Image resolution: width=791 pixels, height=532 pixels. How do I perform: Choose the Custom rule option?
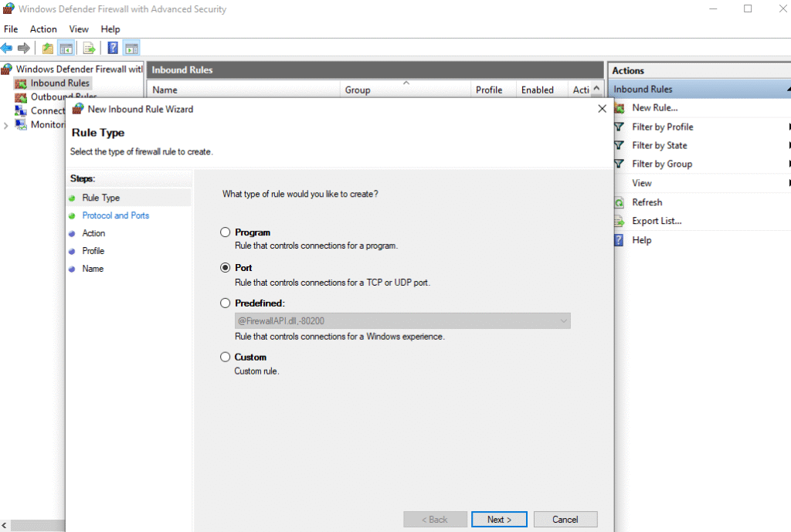pos(225,357)
